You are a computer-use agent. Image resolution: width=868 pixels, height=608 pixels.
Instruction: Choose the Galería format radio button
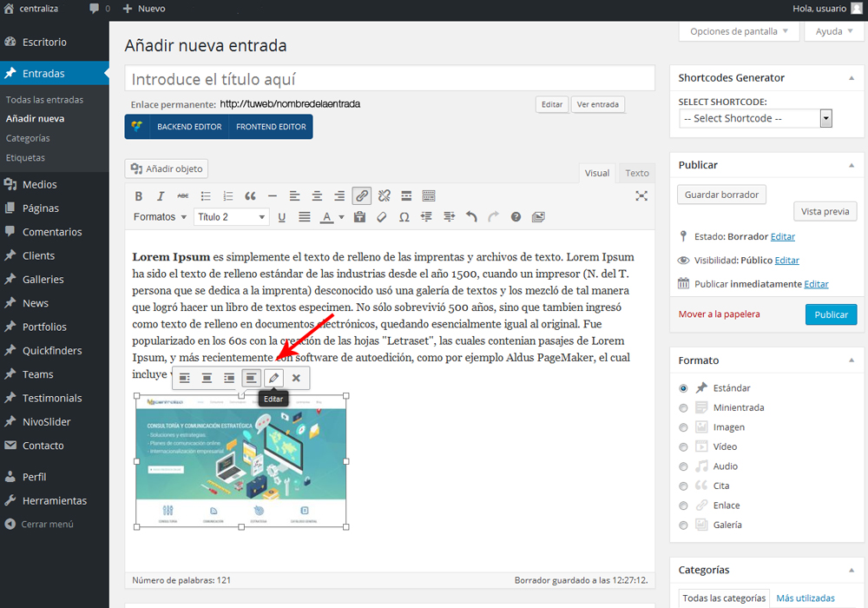(x=684, y=525)
